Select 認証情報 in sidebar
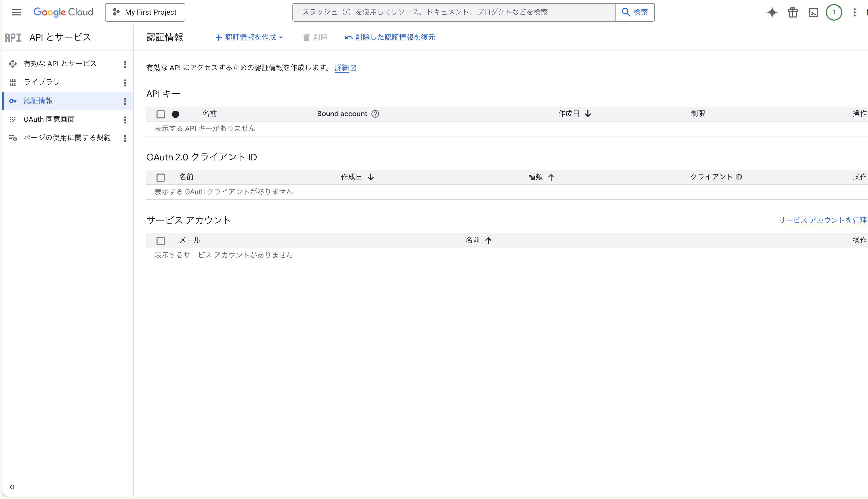 pyautogui.click(x=38, y=101)
